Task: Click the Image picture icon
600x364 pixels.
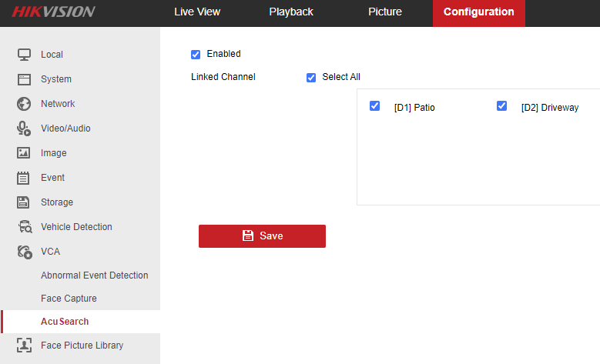Action: 24,153
